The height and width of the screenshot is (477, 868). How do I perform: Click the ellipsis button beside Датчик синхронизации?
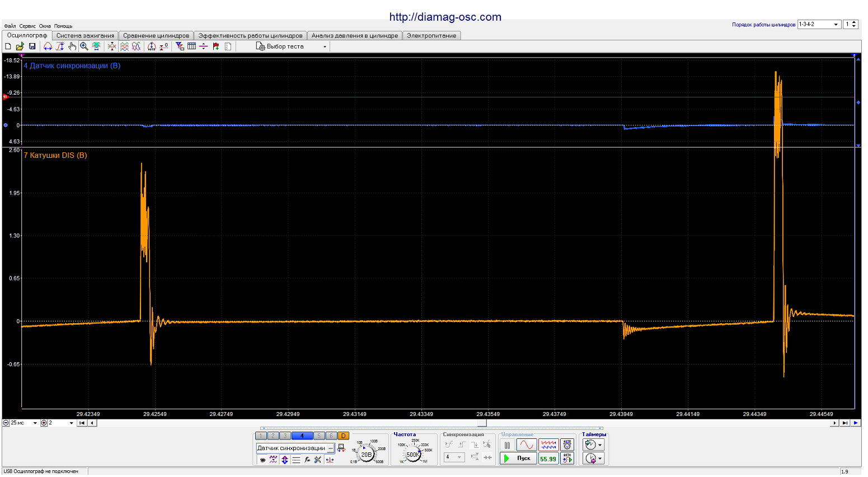(x=331, y=448)
